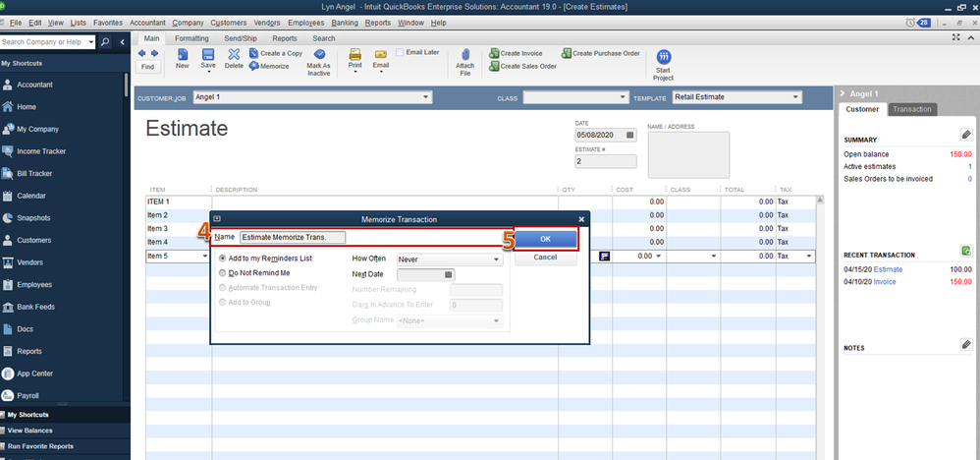Click the Estimate # field
This screenshot has width=980, height=460.
tap(606, 161)
